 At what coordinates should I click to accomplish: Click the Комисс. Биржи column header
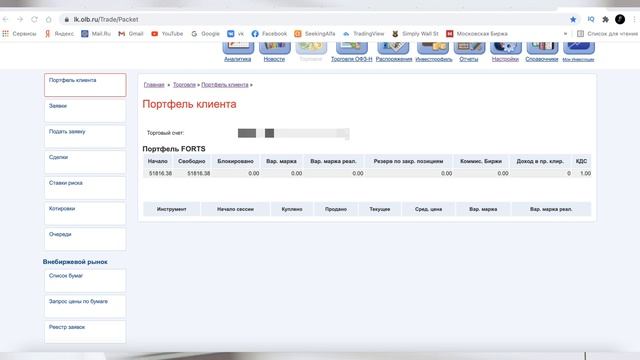point(481,161)
